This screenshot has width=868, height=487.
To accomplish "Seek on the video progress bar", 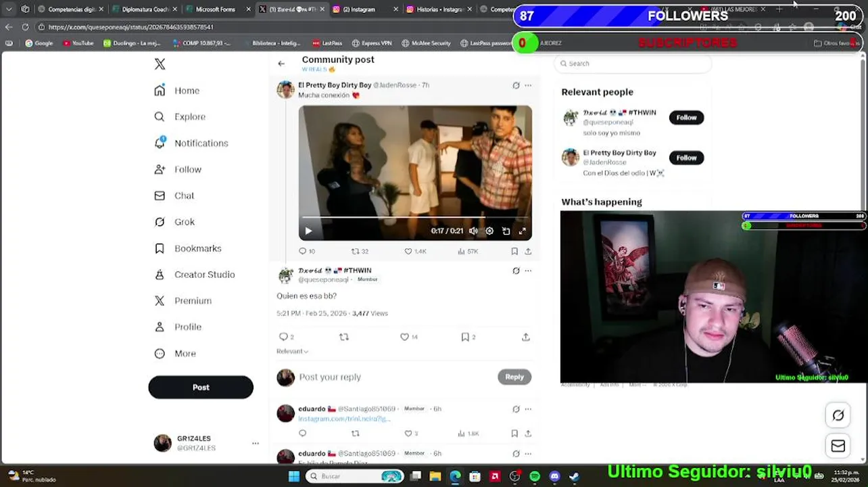I will pyautogui.click(x=415, y=218).
